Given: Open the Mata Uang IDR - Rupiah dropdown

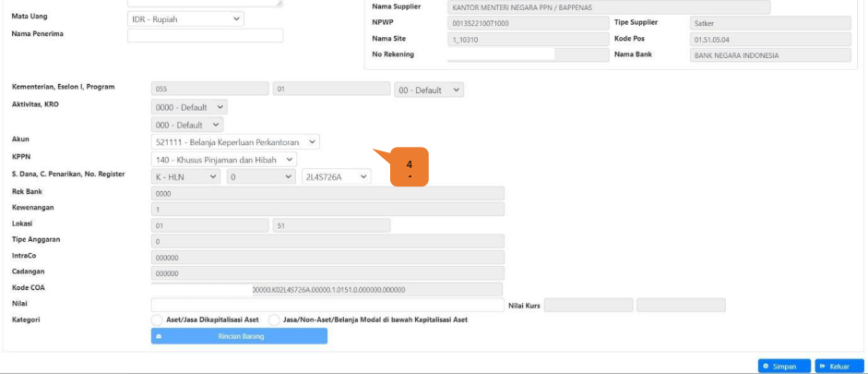Looking at the screenshot, I should (x=185, y=18).
